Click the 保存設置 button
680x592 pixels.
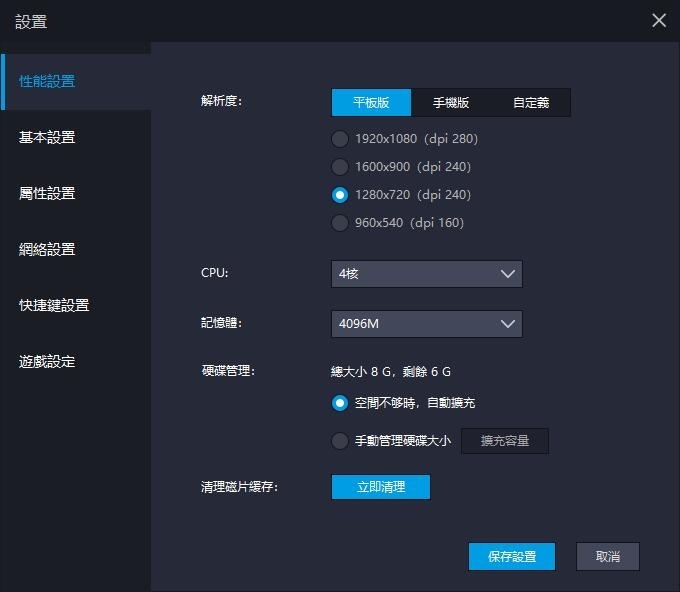pos(512,556)
